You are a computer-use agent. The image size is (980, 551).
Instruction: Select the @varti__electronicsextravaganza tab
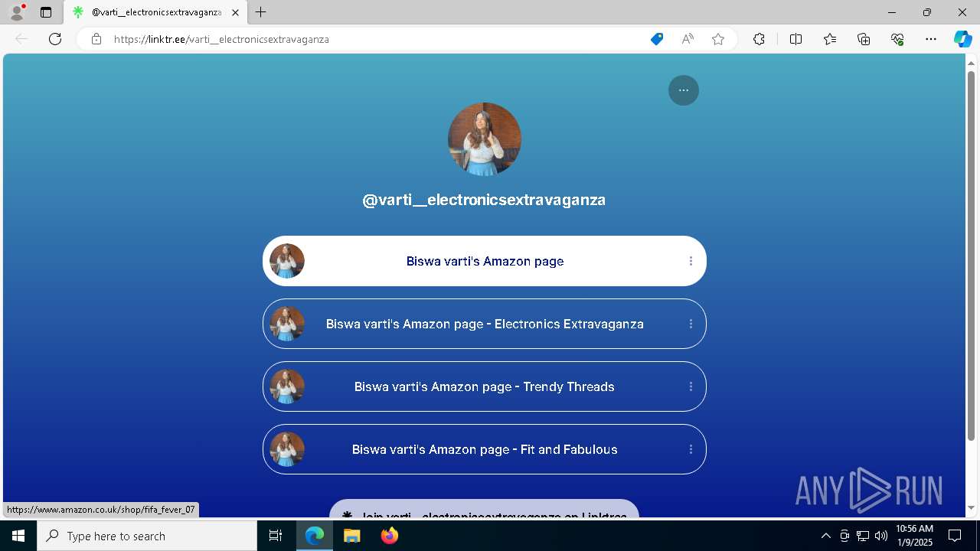(155, 12)
